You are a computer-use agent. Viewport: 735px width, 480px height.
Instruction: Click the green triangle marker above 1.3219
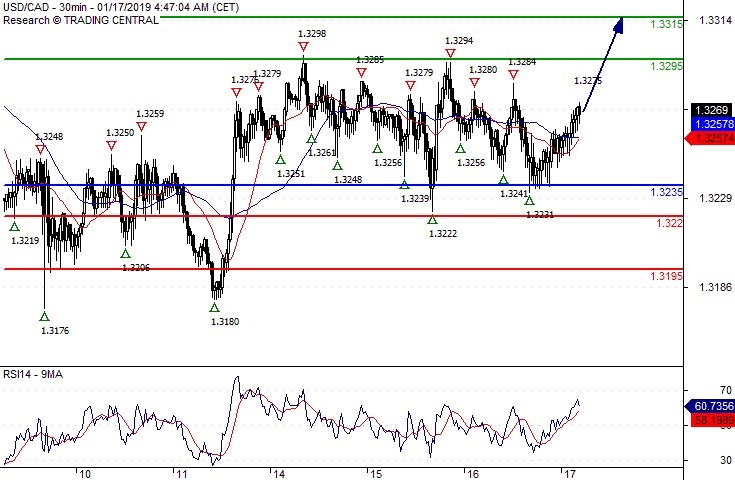[x=15, y=226]
